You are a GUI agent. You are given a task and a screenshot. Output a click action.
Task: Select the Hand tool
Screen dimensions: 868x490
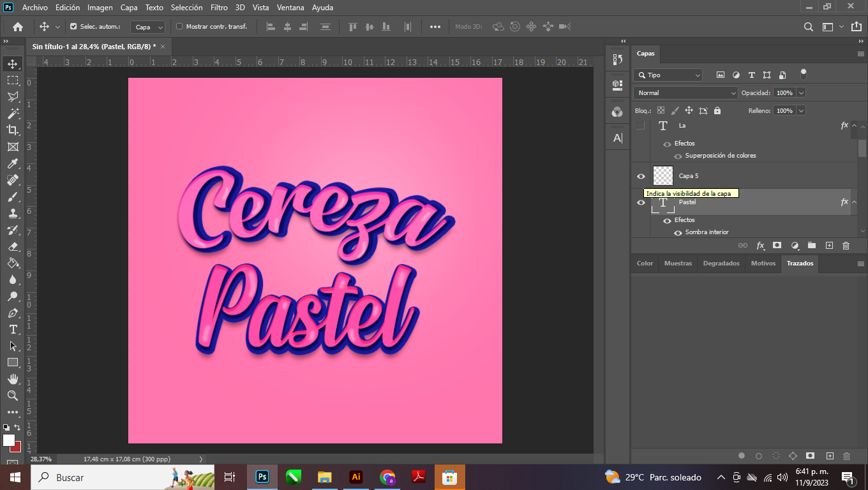pos(13,379)
